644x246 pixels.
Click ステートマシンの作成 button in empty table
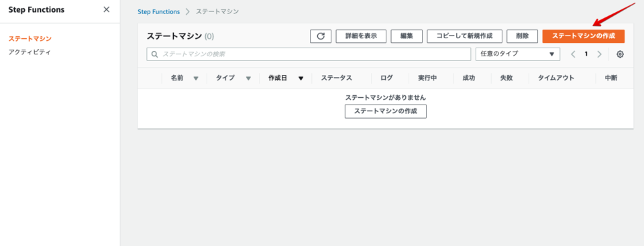pos(386,111)
